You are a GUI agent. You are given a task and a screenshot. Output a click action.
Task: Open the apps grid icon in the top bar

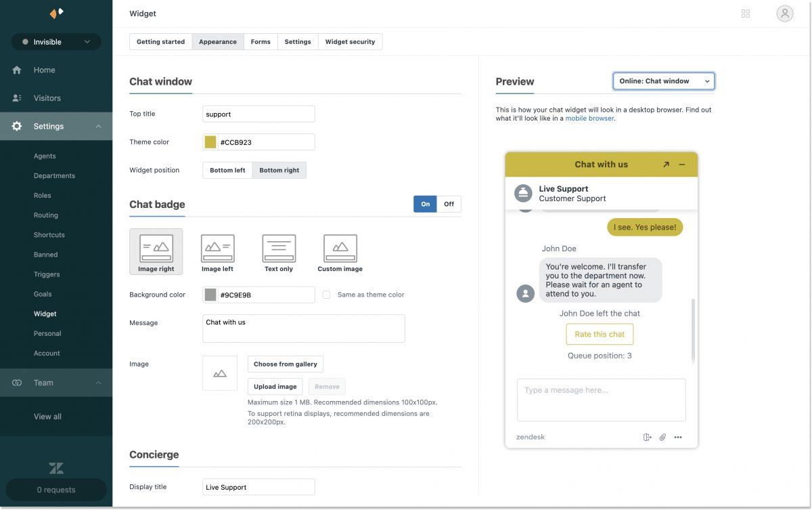[745, 13]
